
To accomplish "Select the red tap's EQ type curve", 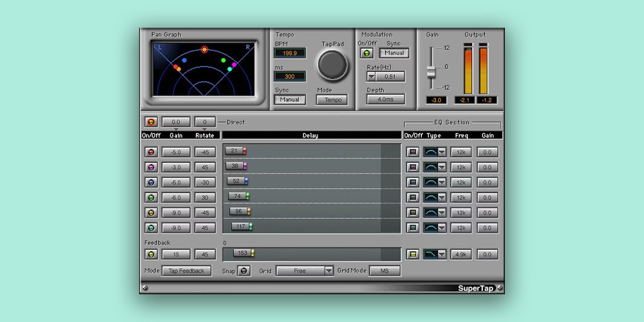I will pos(431,152).
